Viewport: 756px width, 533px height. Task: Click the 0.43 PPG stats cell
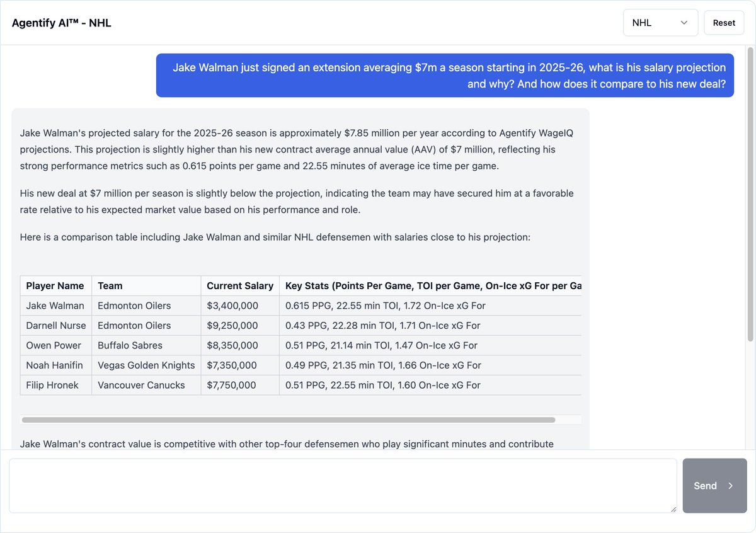(430, 326)
